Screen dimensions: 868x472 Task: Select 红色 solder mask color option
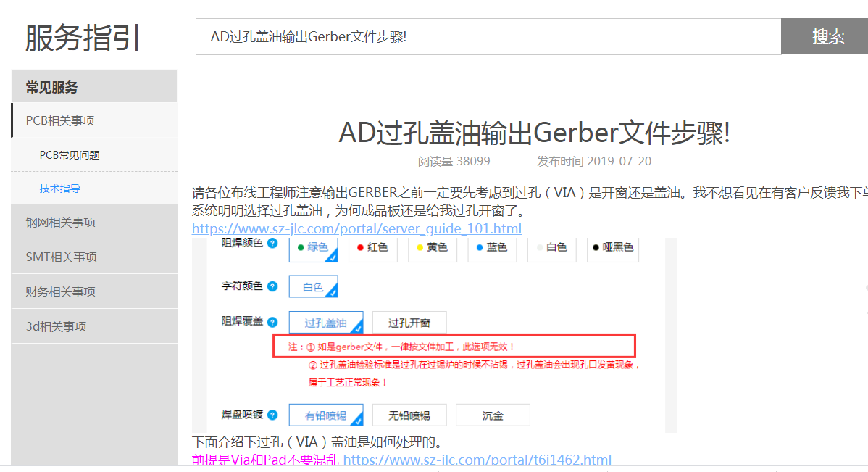coord(372,247)
